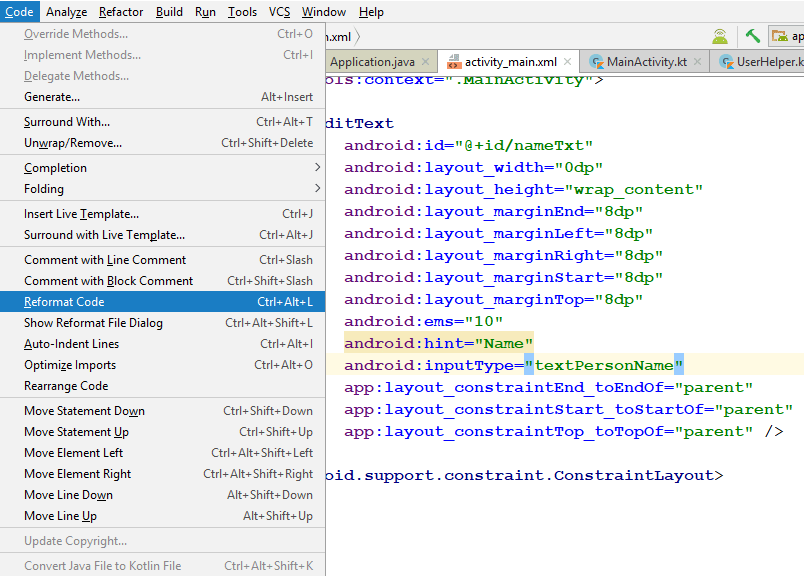Expand the Folding submenu
This screenshot has height=576, width=804.
pos(163,189)
